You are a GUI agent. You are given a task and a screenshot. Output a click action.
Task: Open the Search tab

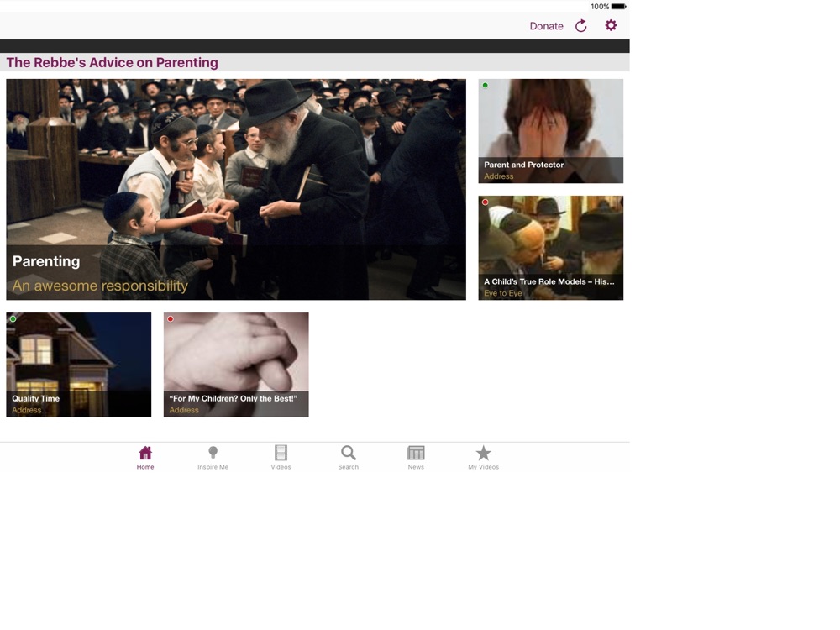[349, 458]
